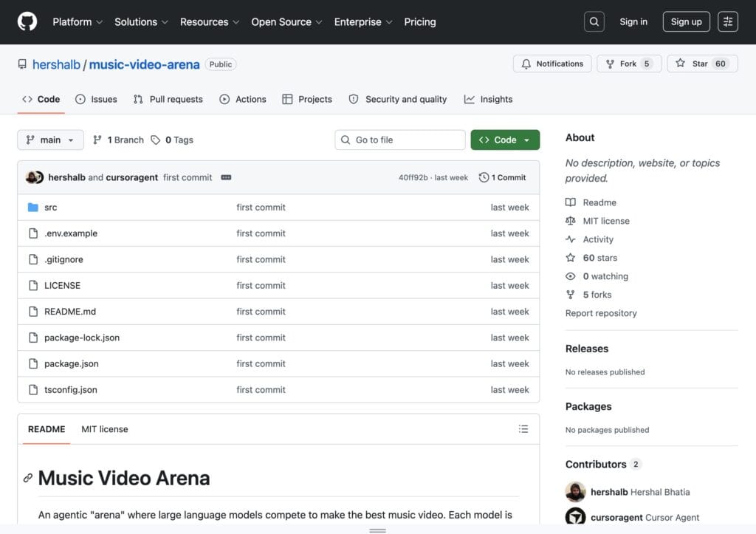Click the Go to file search field
The width and height of the screenshot is (756, 534).
click(399, 140)
